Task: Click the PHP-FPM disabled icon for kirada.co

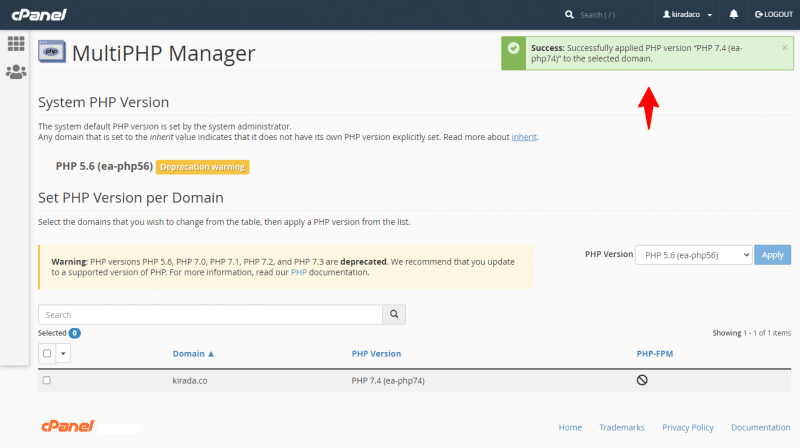Action: (x=642, y=380)
